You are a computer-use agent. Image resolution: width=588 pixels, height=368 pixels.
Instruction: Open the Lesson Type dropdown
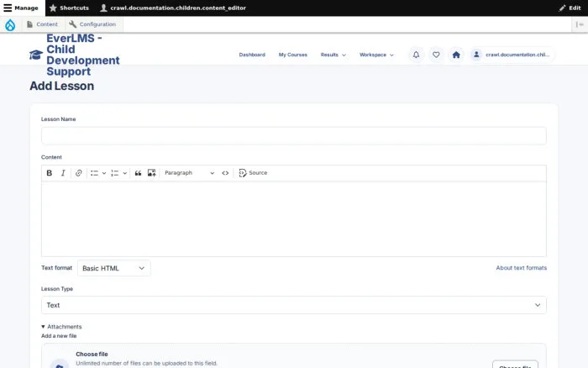[x=294, y=305]
